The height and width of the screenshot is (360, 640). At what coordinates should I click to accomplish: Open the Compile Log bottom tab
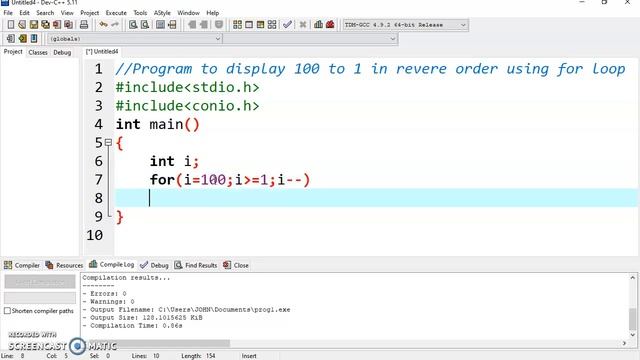(x=112, y=264)
